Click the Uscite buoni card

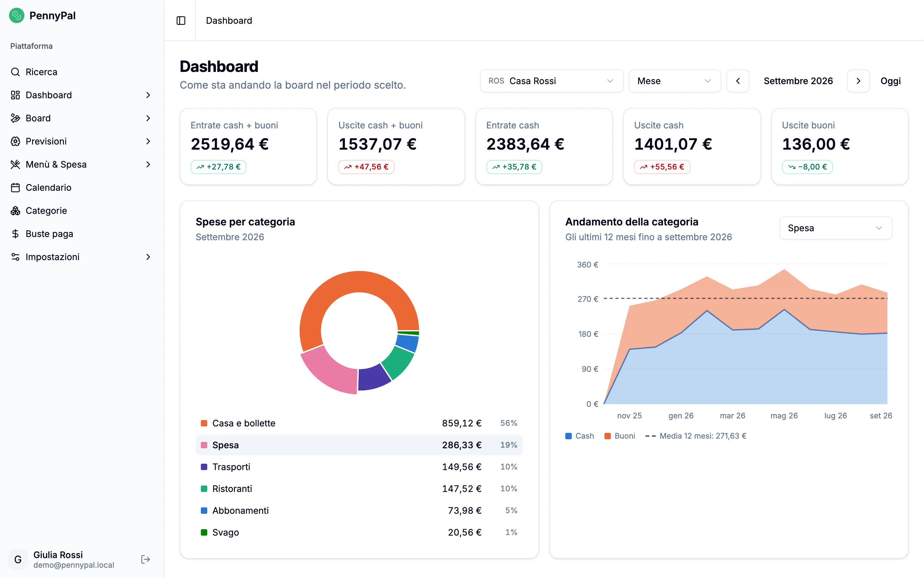coord(840,146)
